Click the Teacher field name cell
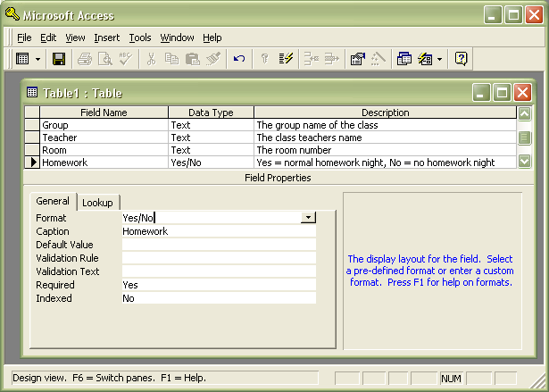 pos(104,138)
